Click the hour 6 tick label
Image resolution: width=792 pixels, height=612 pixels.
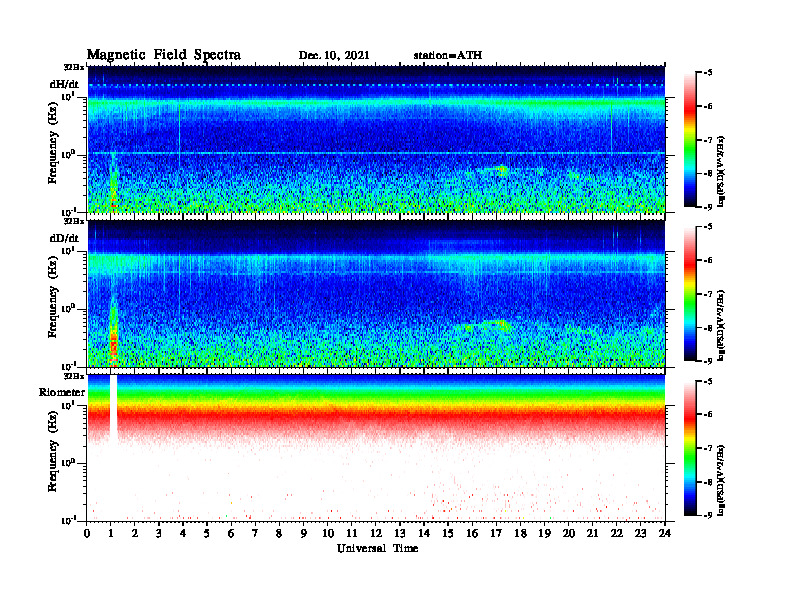pos(231,533)
